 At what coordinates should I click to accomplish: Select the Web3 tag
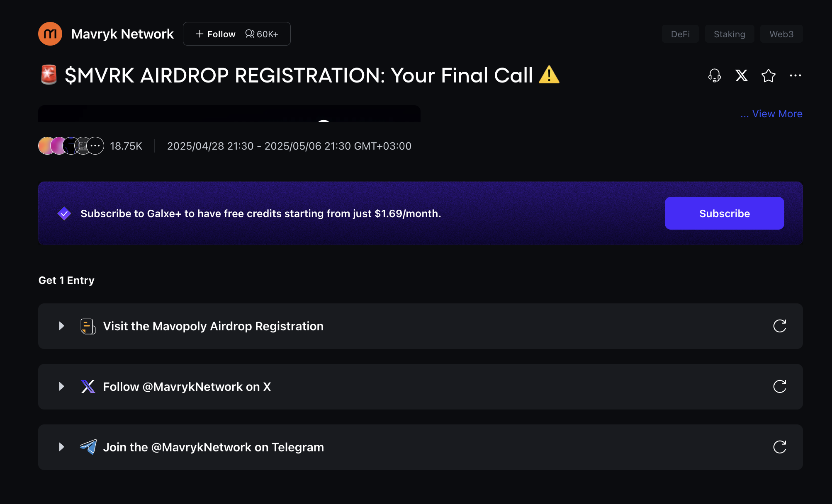(781, 34)
